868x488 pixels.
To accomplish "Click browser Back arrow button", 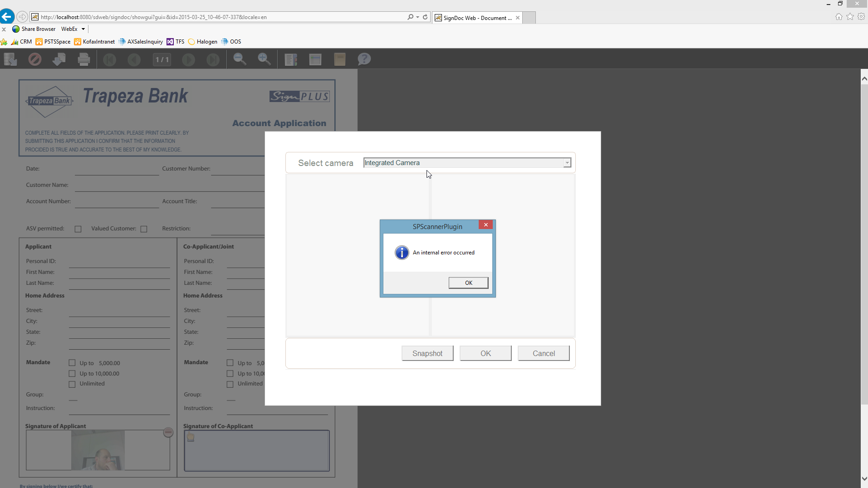I will point(7,17).
